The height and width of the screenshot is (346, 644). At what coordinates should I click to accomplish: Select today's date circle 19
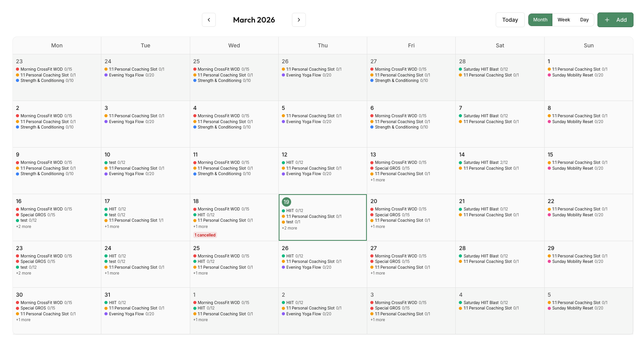(286, 202)
